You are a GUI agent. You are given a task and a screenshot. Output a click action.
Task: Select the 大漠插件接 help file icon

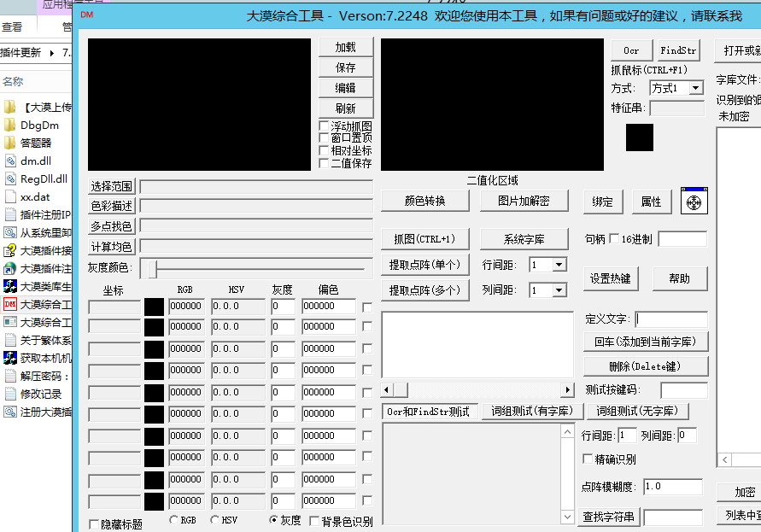(x=9, y=250)
